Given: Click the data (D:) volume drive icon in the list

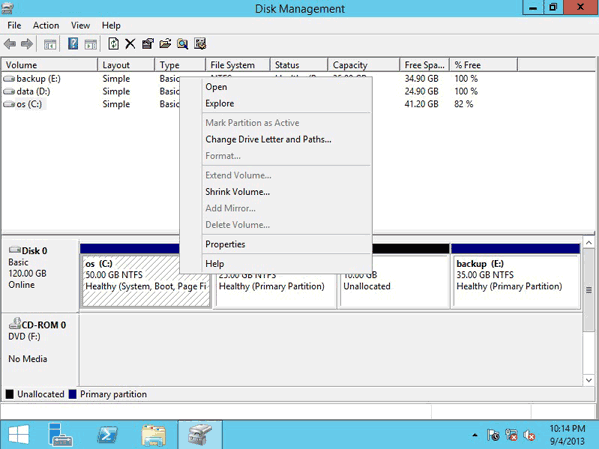Looking at the screenshot, I should pos(9,92).
